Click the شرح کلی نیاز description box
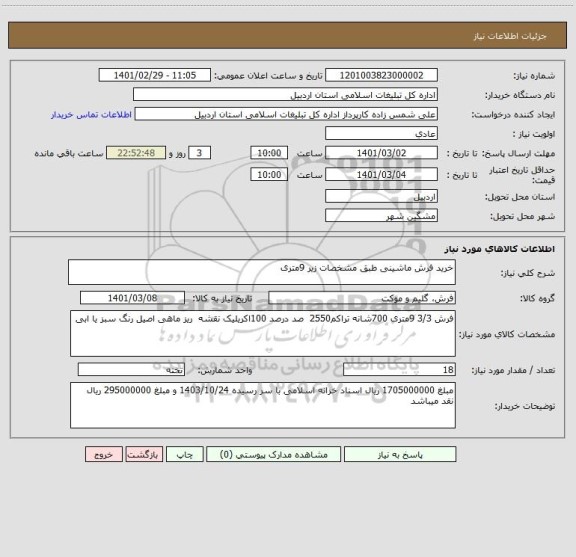Viewport: 576px width, 557px height. click(262, 272)
